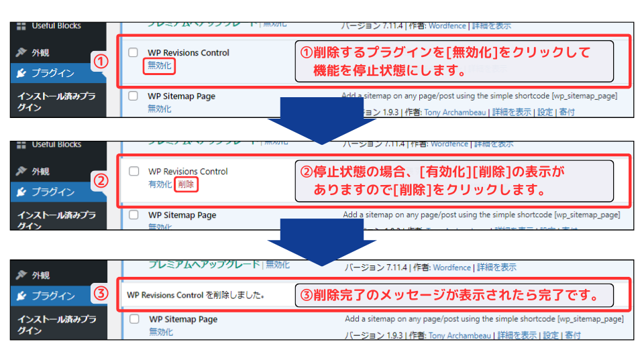The height and width of the screenshot is (362, 644).
Task: Click the 外観 brush icon in the middle screenshot
Action: (21, 171)
